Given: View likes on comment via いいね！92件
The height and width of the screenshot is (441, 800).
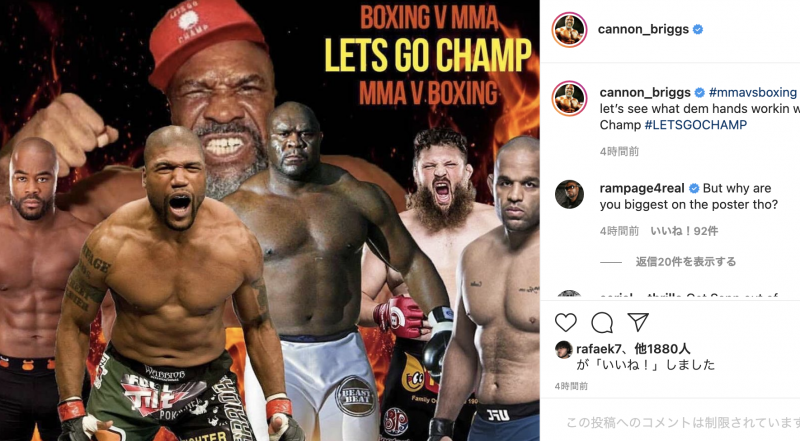Looking at the screenshot, I should coord(684,231).
